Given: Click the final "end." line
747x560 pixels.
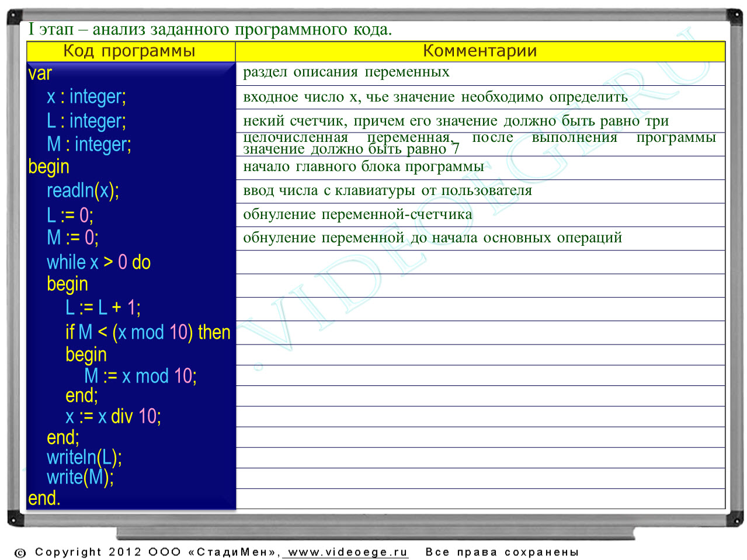Looking at the screenshot, I should pyautogui.click(x=44, y=499).
